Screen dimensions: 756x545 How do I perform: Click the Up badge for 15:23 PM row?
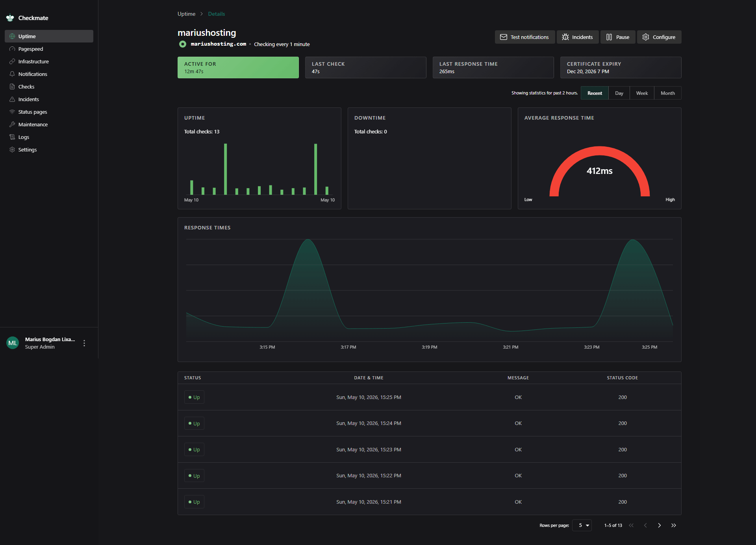pyautogui.click(x=194, y=449)
